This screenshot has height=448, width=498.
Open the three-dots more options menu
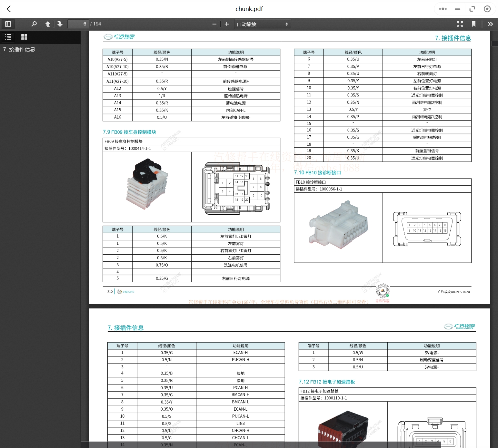click(x=443, y=9)
